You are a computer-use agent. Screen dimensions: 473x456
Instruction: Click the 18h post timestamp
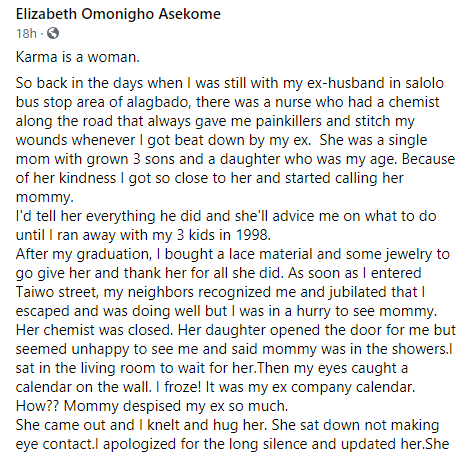pyautogui.click(x=26, y=33)
